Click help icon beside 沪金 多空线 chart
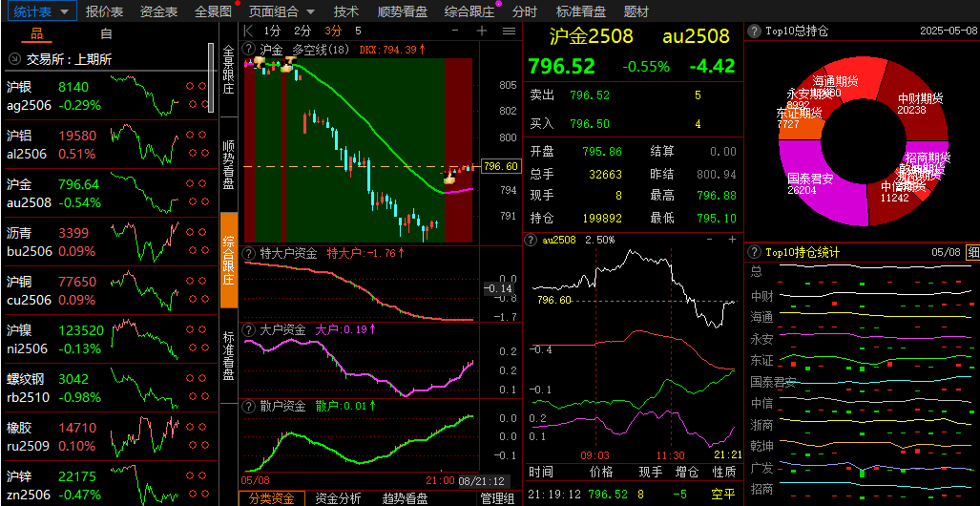This screenshot has height=506, width=980. point(249,49)
